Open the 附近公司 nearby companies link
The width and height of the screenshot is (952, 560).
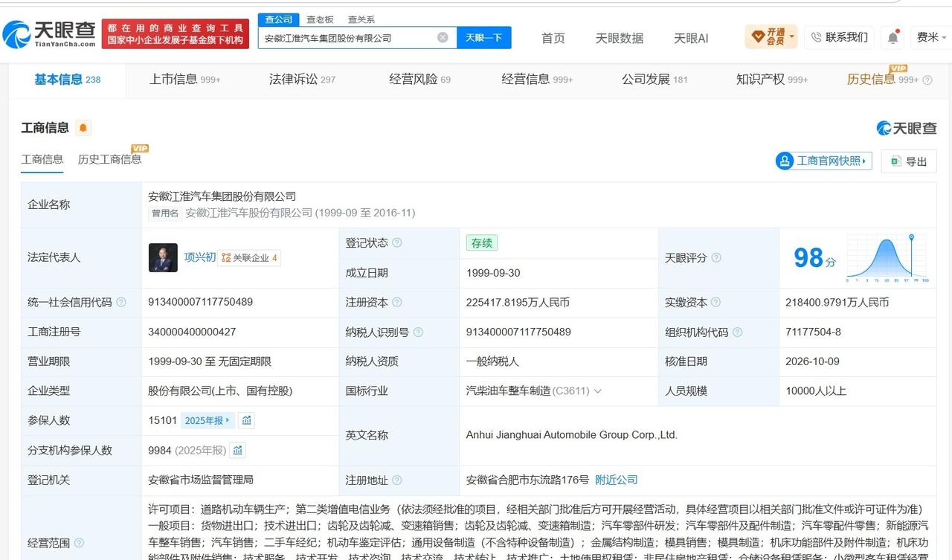coord(616,480)
